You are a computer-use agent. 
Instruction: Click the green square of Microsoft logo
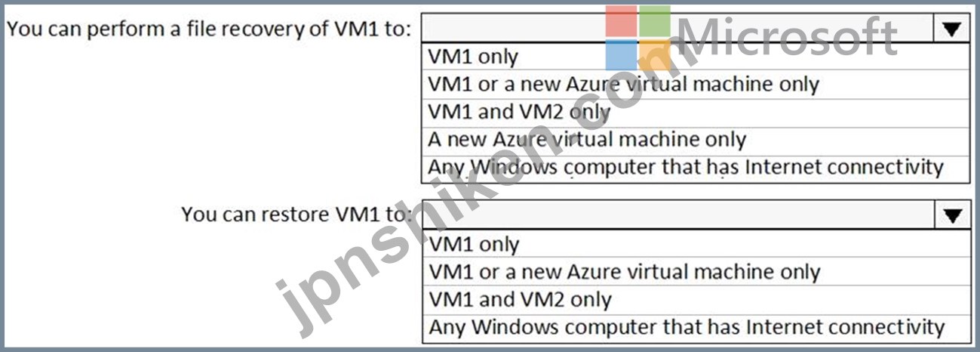click(x=655, y=22)
